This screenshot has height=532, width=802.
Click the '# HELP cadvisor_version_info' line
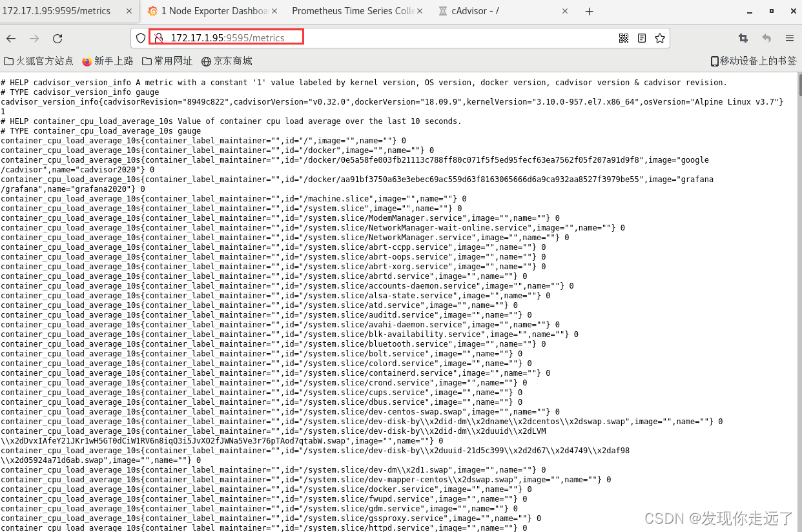click(364, 83)
